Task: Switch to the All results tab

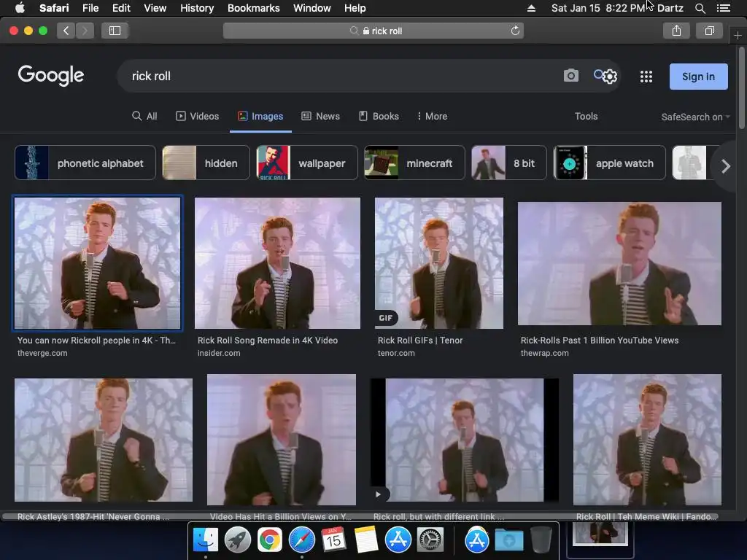Action: click(144, 116)
